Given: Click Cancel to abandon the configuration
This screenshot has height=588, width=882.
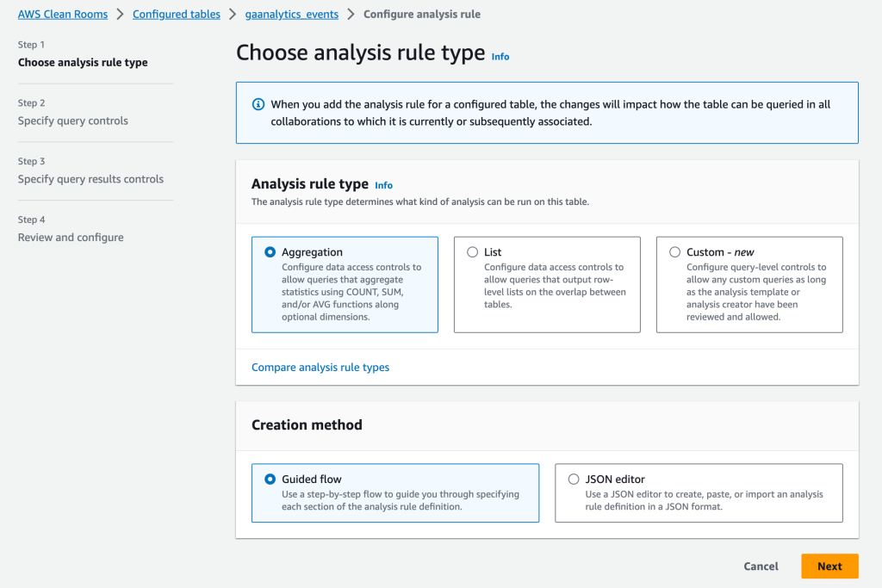Looking at the screenshot, I should click(760, 566).
